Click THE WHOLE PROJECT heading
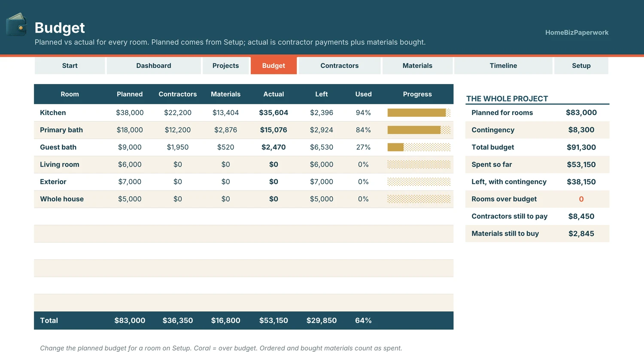This screenshot has height=352, width=644. coord(507,99)
